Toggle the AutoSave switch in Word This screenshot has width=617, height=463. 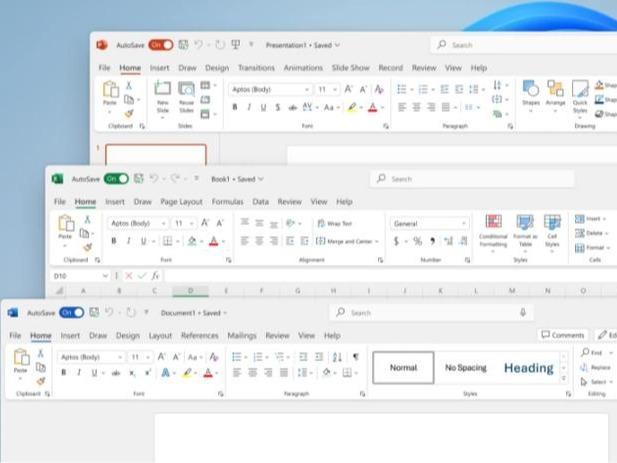point(72,312)
